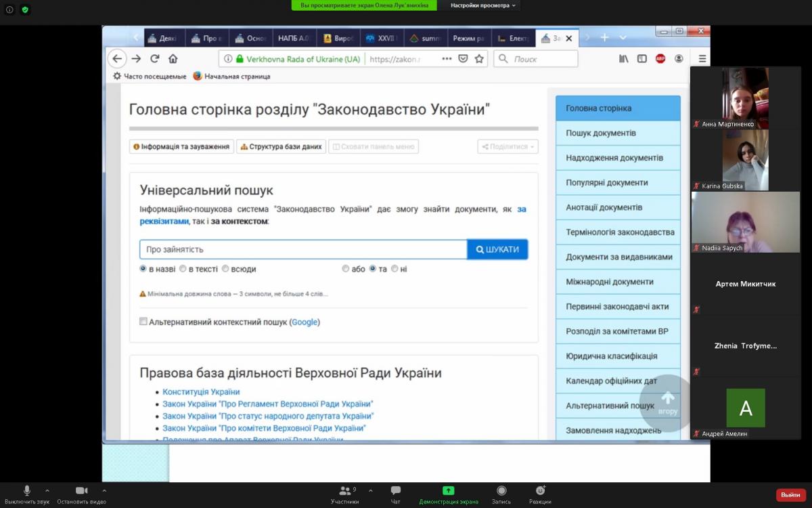Reload the page with the refresh icon
Image resolution: width=812 pixels, height=508 pixels.
tap(154, 58)
